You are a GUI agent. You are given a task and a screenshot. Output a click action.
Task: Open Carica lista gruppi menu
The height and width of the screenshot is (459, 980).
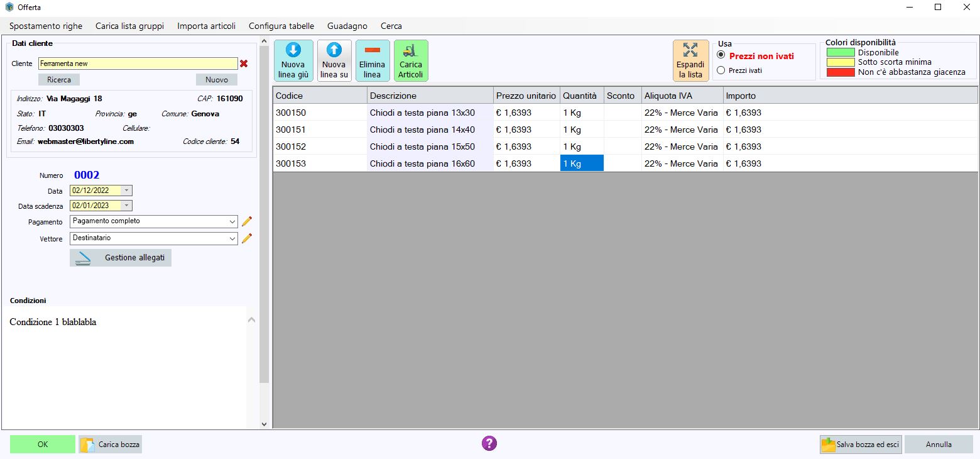click(129, 26)
